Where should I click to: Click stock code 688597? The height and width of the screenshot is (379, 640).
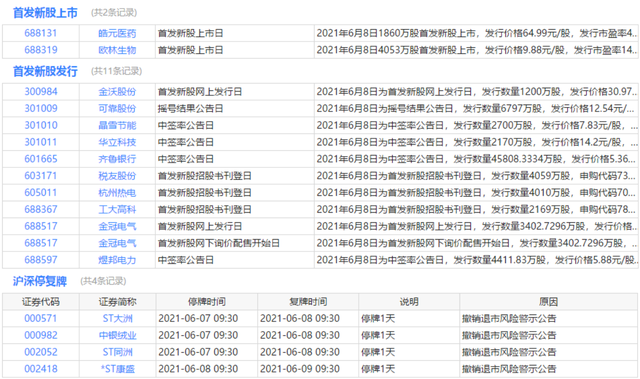coord(40,260)
